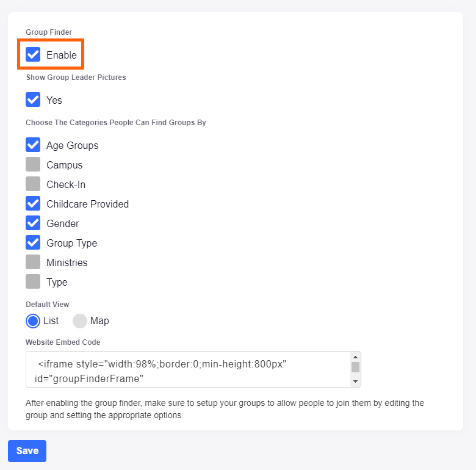Click the Map label text
476x470 pixels.
tap(99, 320)
